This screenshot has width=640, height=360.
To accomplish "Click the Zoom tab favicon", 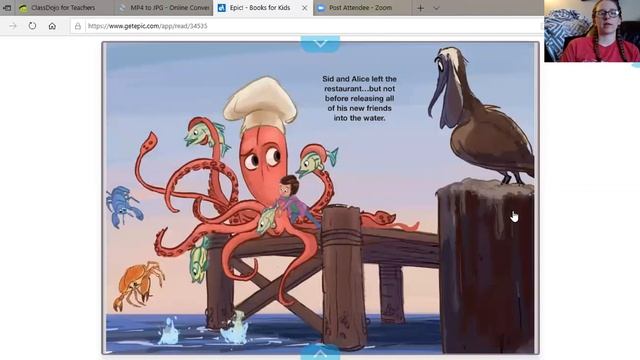I will [321, 8].
